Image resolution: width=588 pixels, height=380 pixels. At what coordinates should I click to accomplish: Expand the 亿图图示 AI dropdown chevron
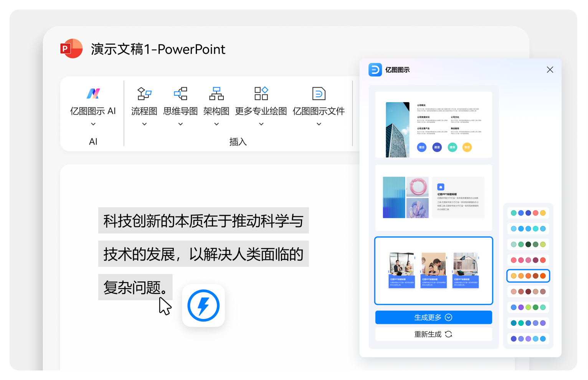(93, 124)
